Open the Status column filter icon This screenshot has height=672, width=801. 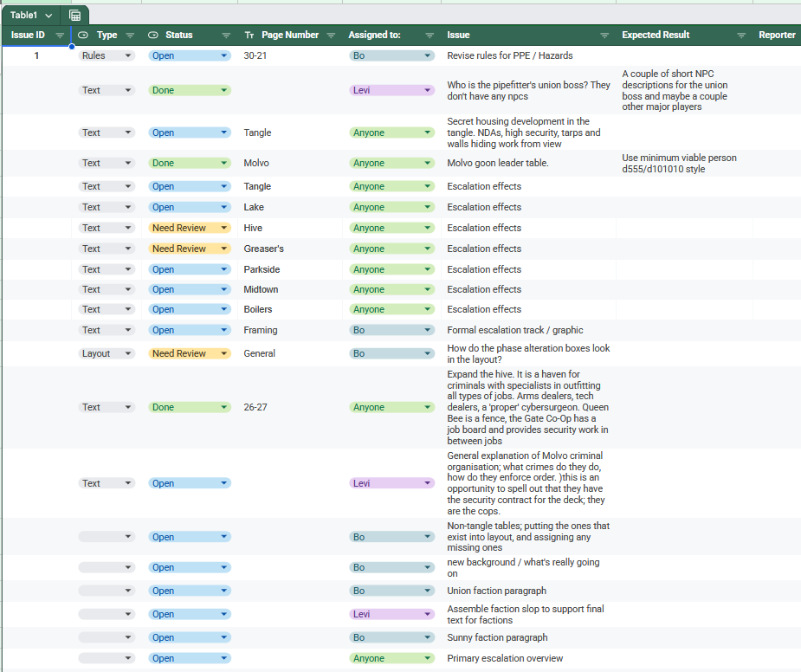point(226,36)
